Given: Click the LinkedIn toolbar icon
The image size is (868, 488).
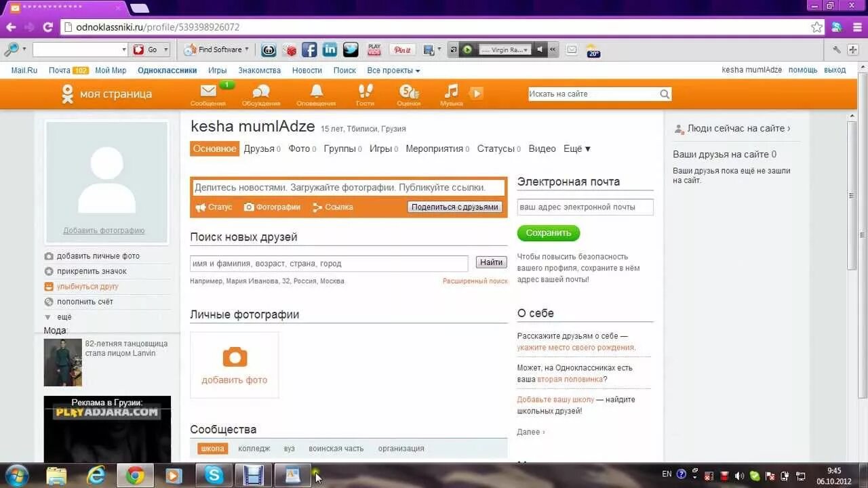Looking at the screenshot, I should (x=330, y=49).
